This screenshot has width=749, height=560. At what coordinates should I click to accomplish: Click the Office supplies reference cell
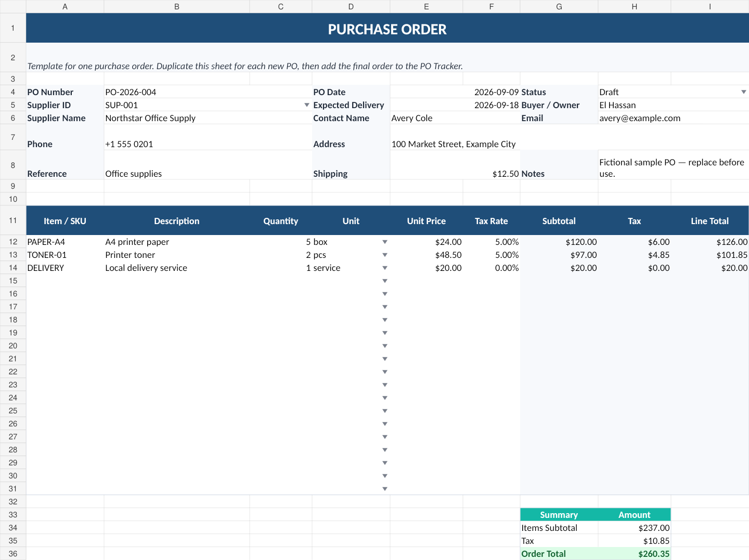coord(208,165)
